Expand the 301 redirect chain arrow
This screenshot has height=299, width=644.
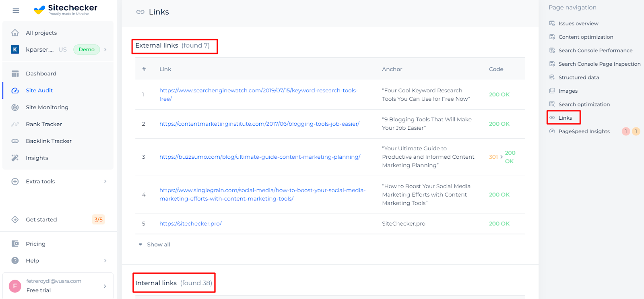coord(501,157)
